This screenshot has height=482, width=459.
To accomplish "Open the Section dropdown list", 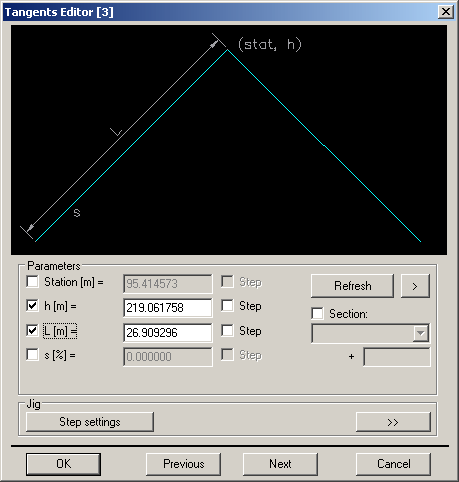I will click(x=421, y=333).
